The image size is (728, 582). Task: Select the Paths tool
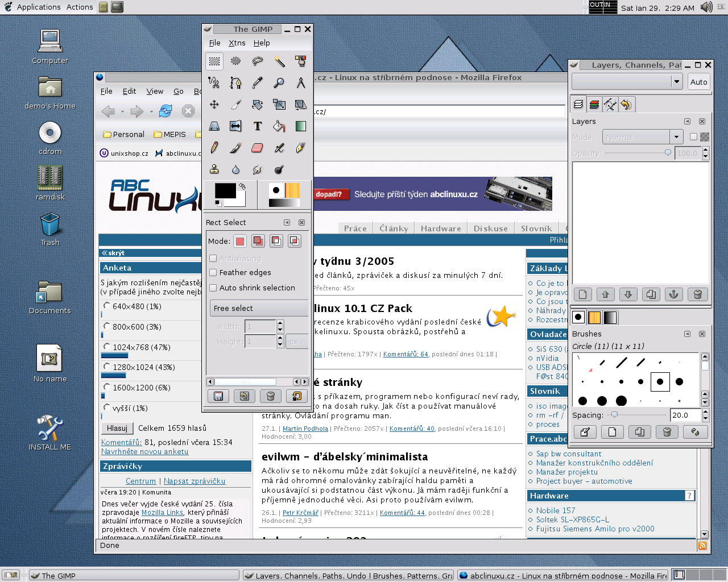click(x=236, y=83)
